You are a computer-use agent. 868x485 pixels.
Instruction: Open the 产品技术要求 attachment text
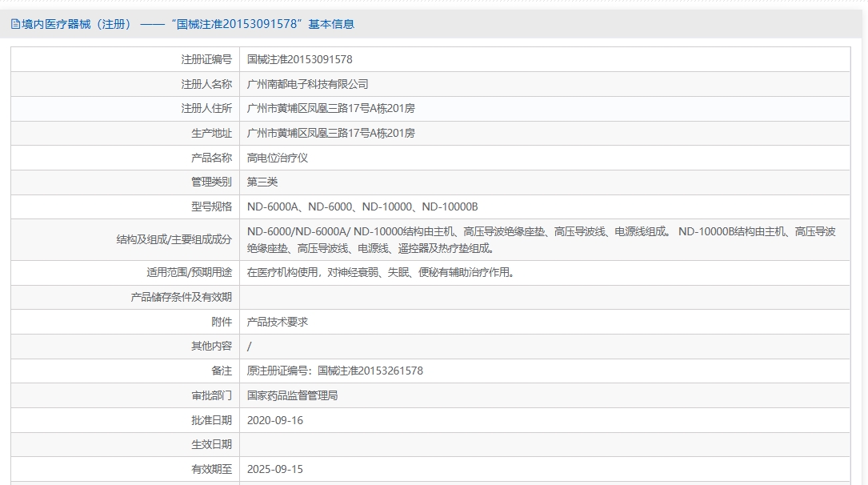point(278,322)
